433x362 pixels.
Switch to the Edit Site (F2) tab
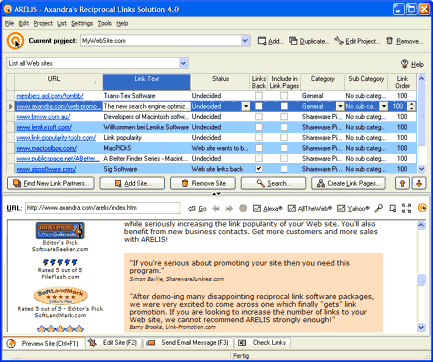tap(114, 343)
